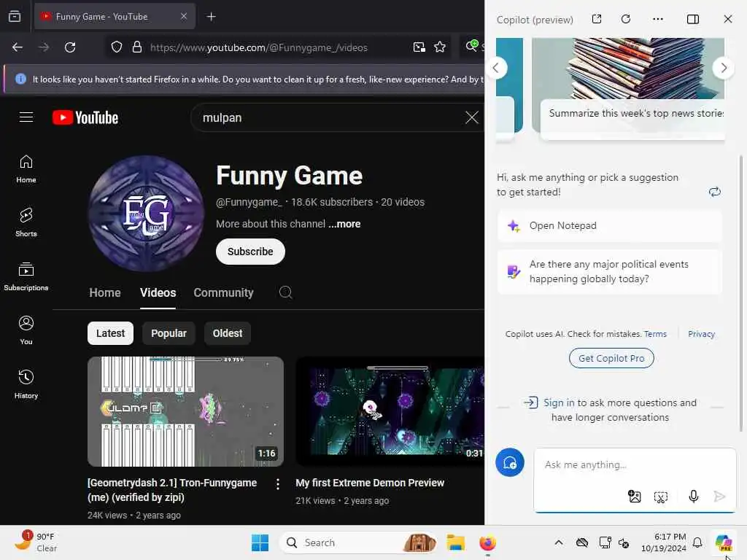
Task: Show tracking protection shield info
Action: click(117, 47)
